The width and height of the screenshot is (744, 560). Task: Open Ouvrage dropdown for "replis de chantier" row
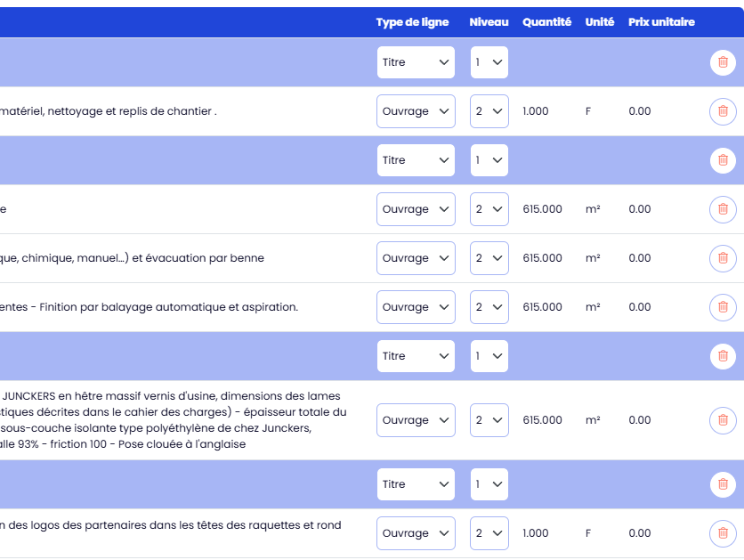[x=416, y=111]
